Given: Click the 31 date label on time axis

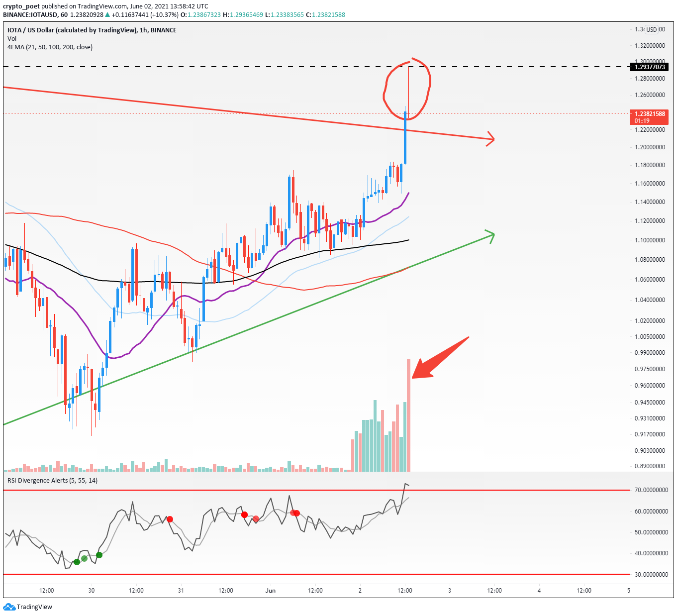Looking at the screenshot, I should [181, 591].
